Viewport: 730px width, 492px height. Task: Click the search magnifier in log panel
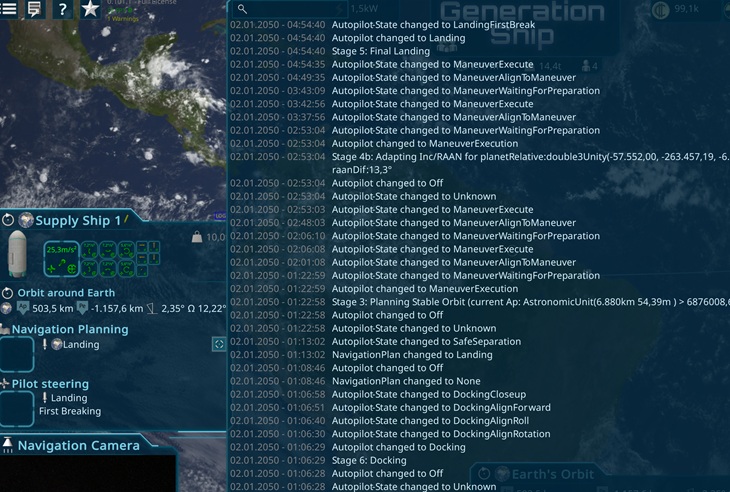242,9
